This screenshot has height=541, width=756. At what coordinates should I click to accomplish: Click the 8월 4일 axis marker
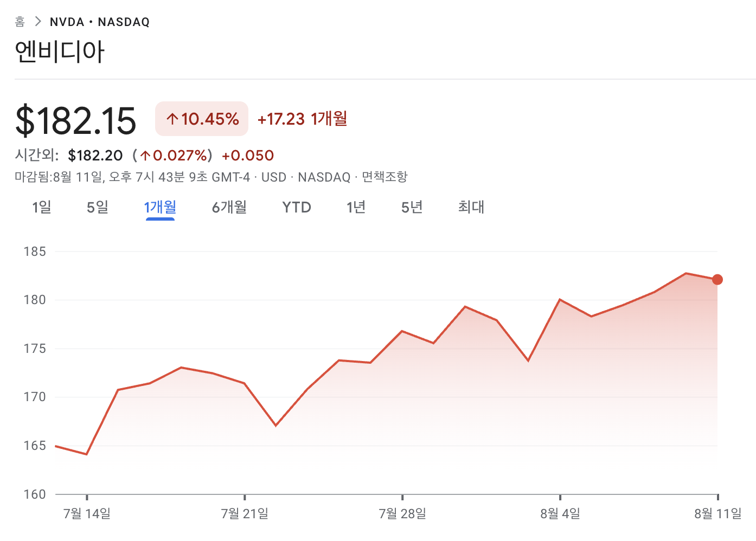point(560,513)
